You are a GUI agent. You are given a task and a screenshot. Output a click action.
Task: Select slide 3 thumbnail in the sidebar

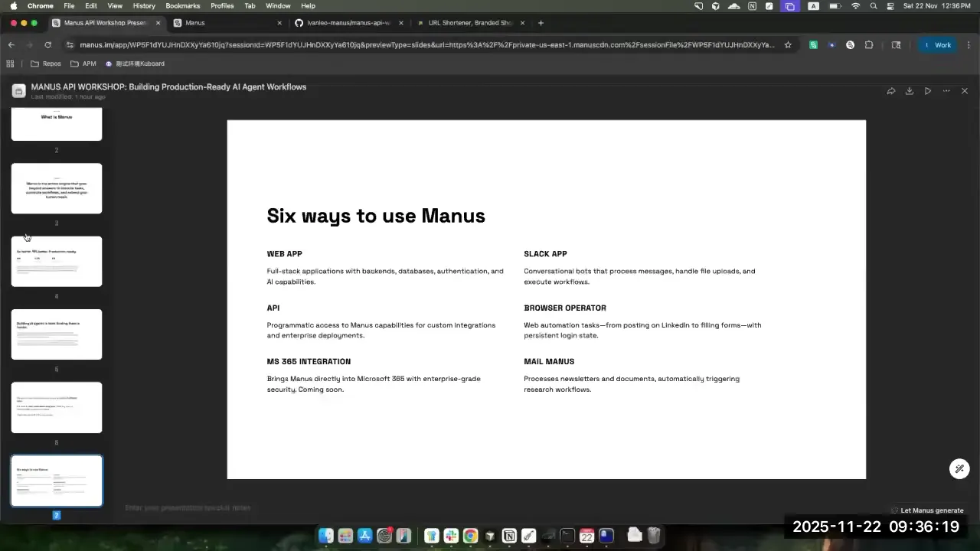click(x=56, y=188)
